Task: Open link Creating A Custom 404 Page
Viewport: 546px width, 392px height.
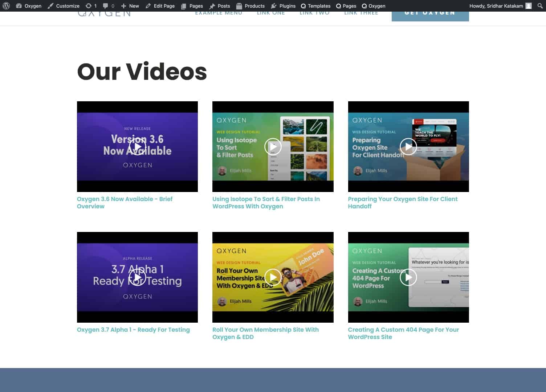Action: tap(403, 333)
